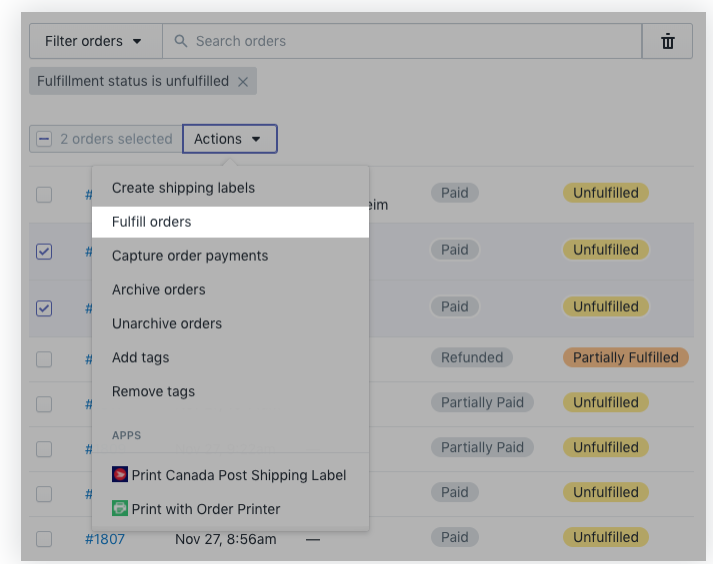Select Fulfill orders from the menu
Viewport: 713px width, 564px height.
tap(152, 222)
